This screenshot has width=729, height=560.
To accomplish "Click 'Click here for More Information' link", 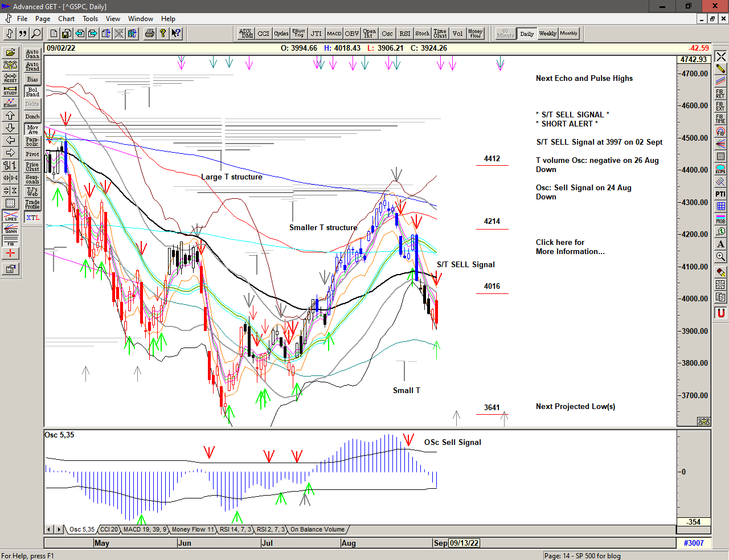I will (x=570, y=247).
